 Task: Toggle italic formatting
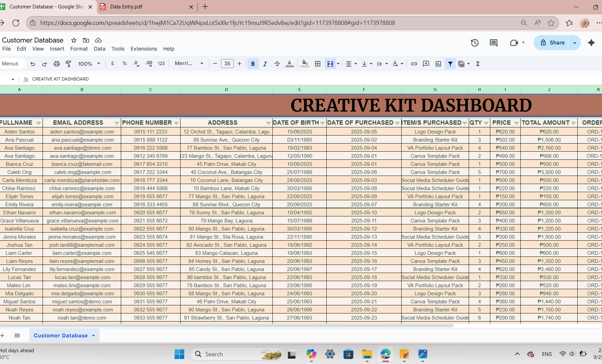(265, 64)
